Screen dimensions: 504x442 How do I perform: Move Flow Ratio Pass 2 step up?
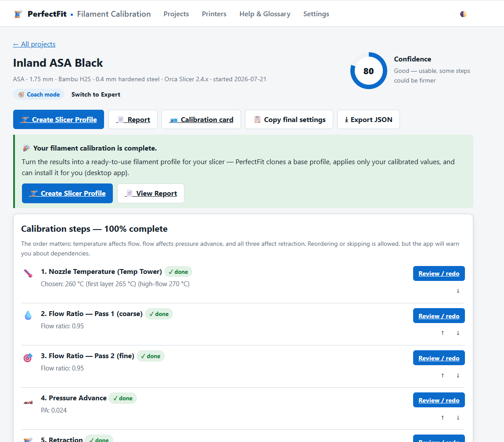443,375
